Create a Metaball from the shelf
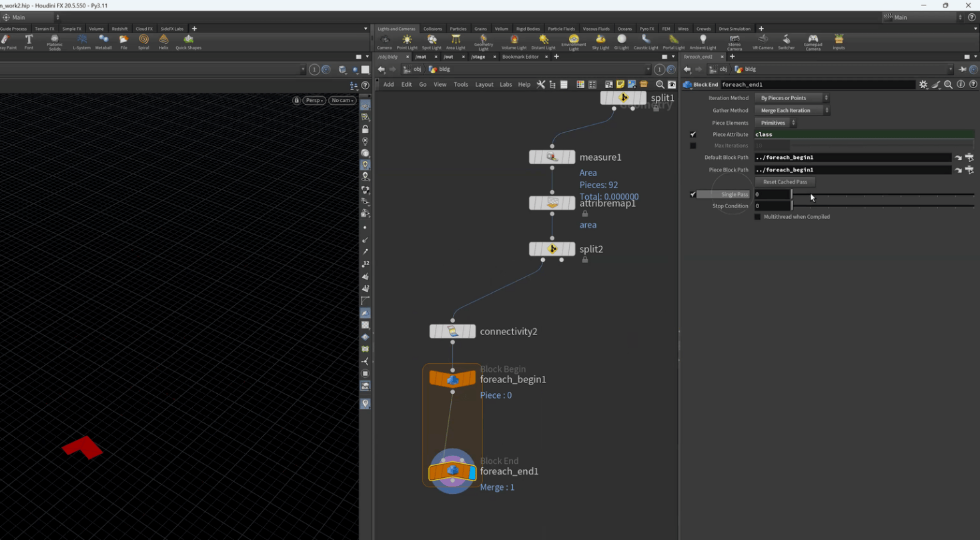The image size is (980, 540). pyautogui.click(x=103, y=41)
